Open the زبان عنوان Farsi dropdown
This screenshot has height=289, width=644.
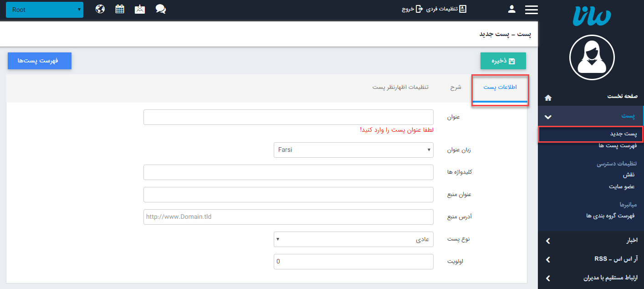coord(353,150)
